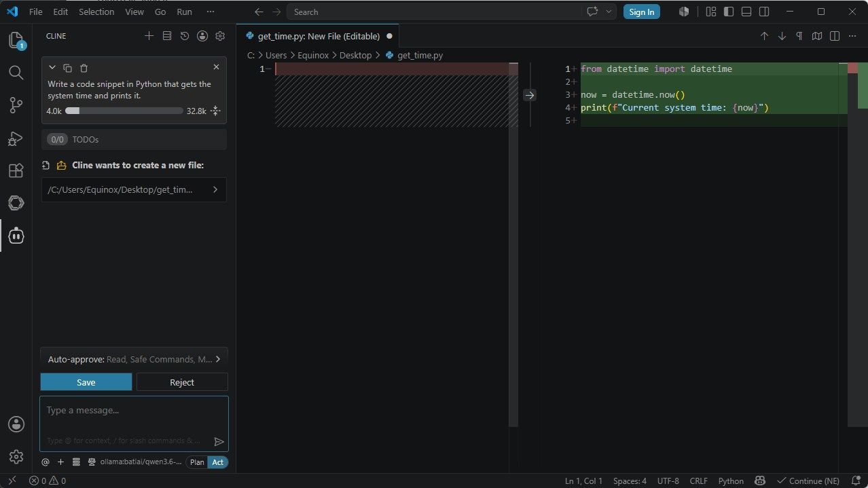868x488 pixels.
Task: Delete the current Cline task
Action: click(84, 68)
